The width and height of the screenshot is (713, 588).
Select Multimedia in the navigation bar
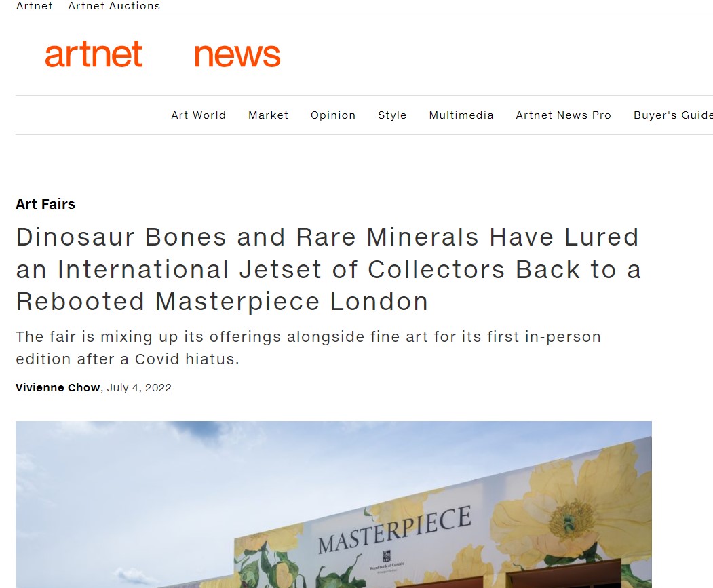pos(461,115)
